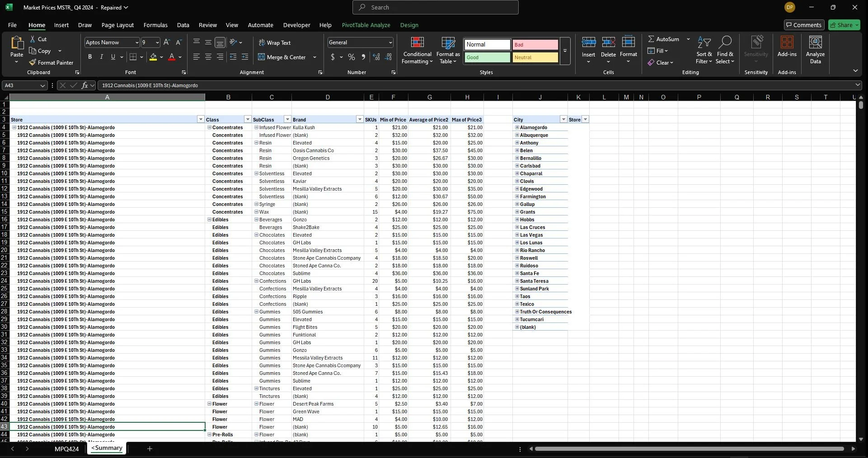This screenshot has height=458, width=868.
Task: Click the Decrease Decimal icon
Action: click(x=389, y=57)
